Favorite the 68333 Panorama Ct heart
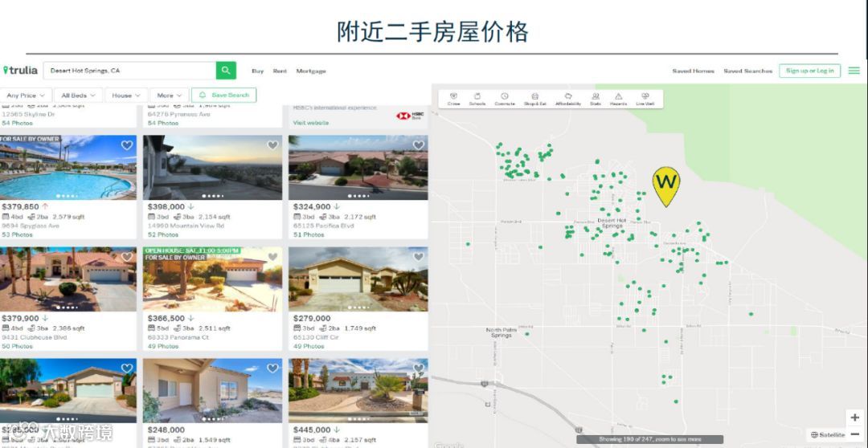This screenshot has width=868, height=448. coord(273,257)
